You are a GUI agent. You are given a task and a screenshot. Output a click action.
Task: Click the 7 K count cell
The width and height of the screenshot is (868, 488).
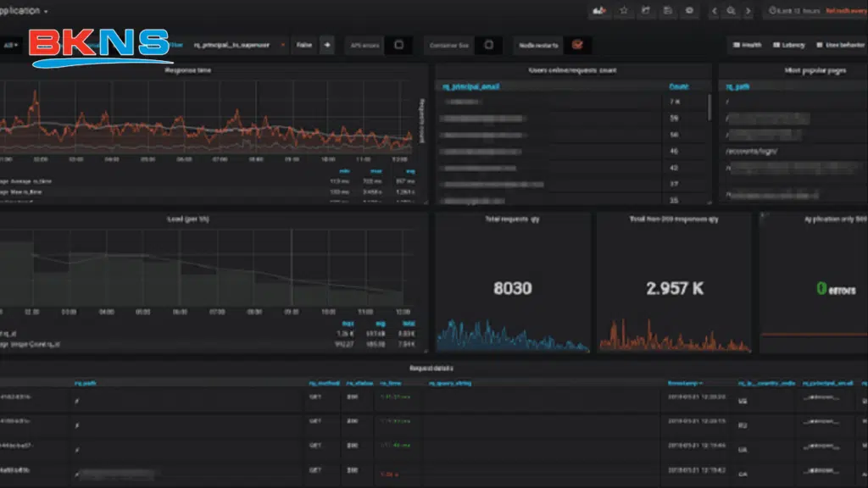pyautogui.click(x=674, y=102)
